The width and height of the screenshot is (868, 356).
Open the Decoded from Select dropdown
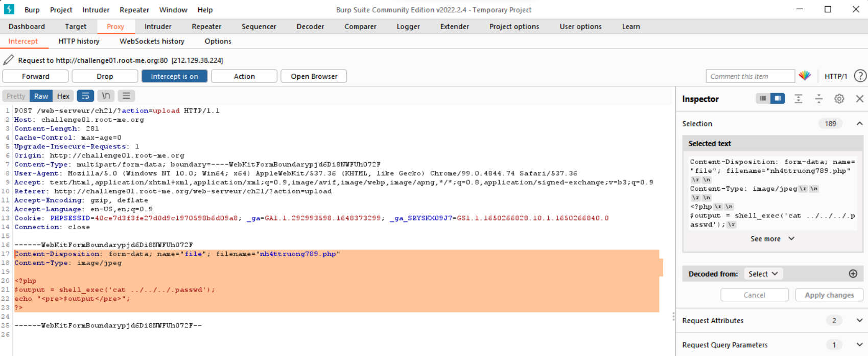click(x=763, y=274)
